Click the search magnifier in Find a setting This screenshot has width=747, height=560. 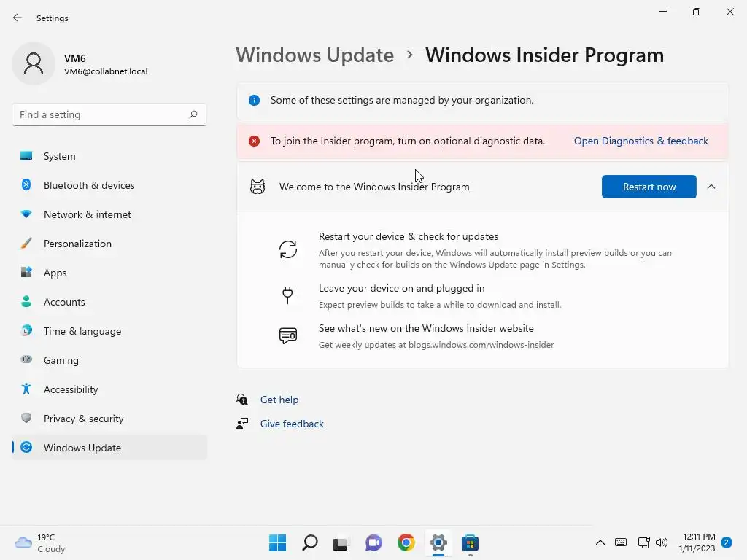click(x=193, y=114)
